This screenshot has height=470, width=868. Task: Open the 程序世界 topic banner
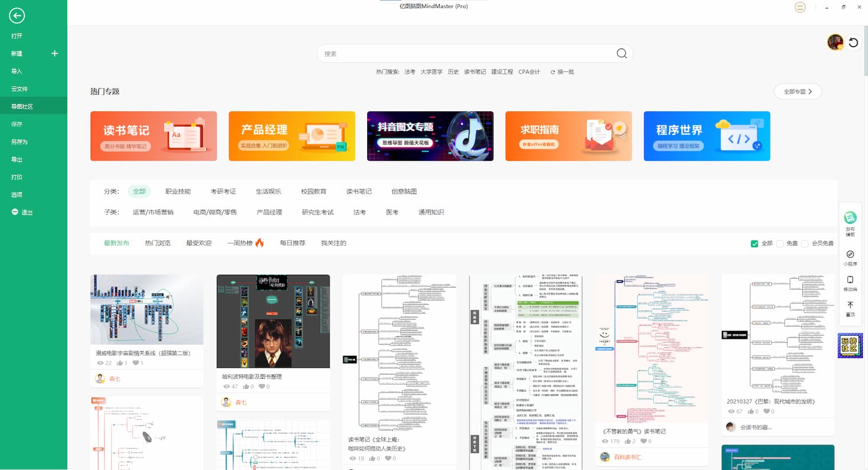point(707,136)
